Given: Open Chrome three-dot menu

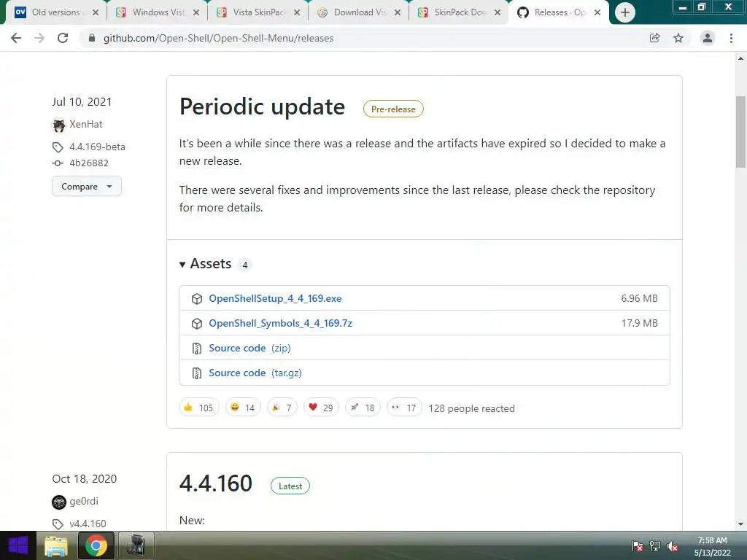Looking at the screenshot, I should (731, 38).
